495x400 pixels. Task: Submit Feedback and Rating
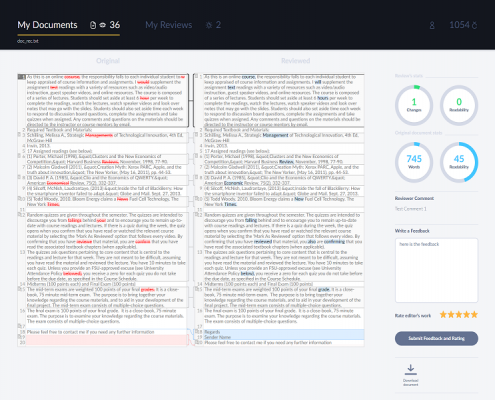click(436, 338)
